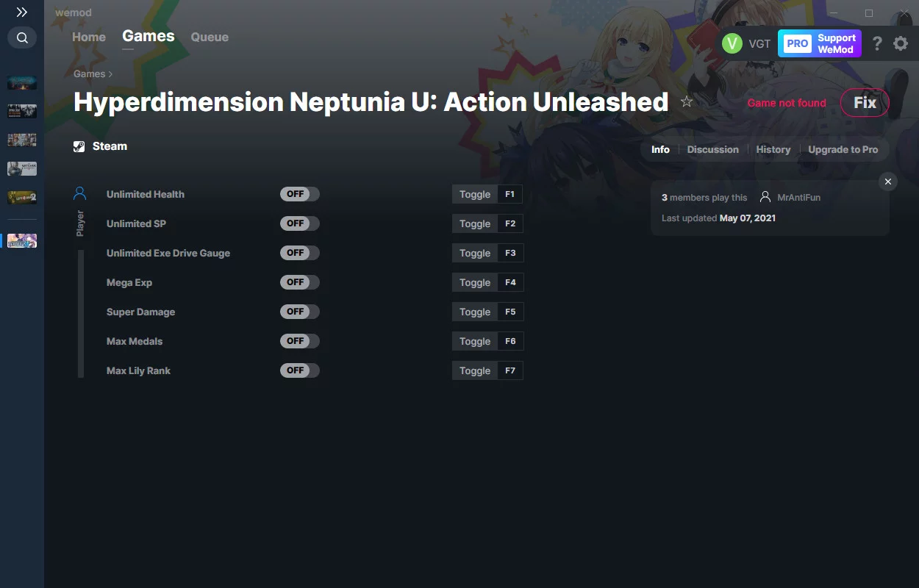Switch to the Home tab
The height and width of the screenshot is (588, 919).
(89, 37)
